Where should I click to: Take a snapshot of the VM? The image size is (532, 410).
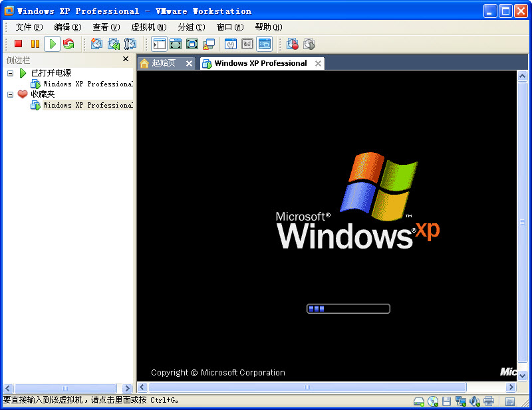[96, 44]
